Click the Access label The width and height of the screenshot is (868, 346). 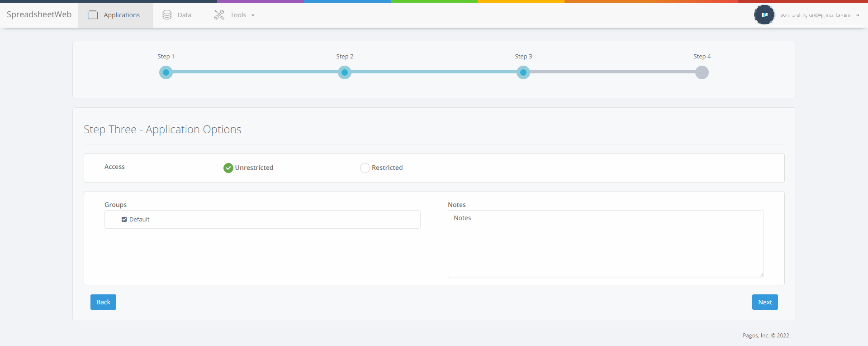[114, 167]
